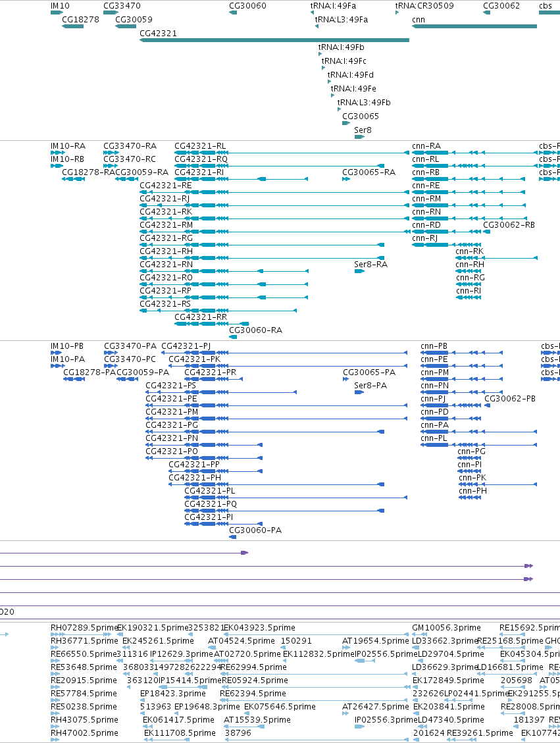Screen dimensions: 560x743
Task: Select the CG42321-RR transcript label
Action: pos(201,317)
